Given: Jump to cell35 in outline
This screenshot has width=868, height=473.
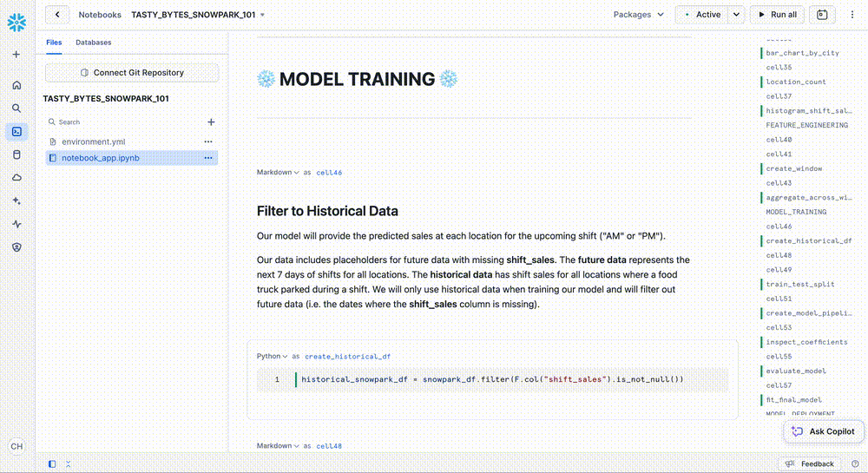Looking at the screenshot, I should point(779,68).
